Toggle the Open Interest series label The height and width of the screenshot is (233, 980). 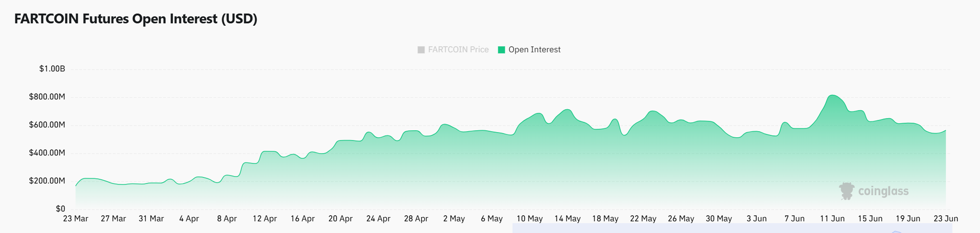point(534,49)
